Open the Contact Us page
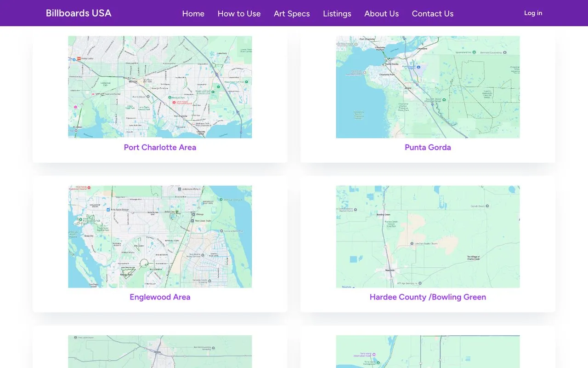588x368 pixels. (432, 13)
